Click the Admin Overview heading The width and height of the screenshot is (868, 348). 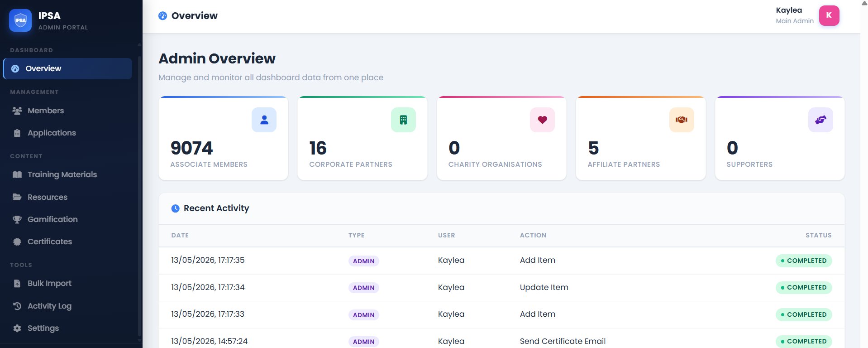[217, 58]
